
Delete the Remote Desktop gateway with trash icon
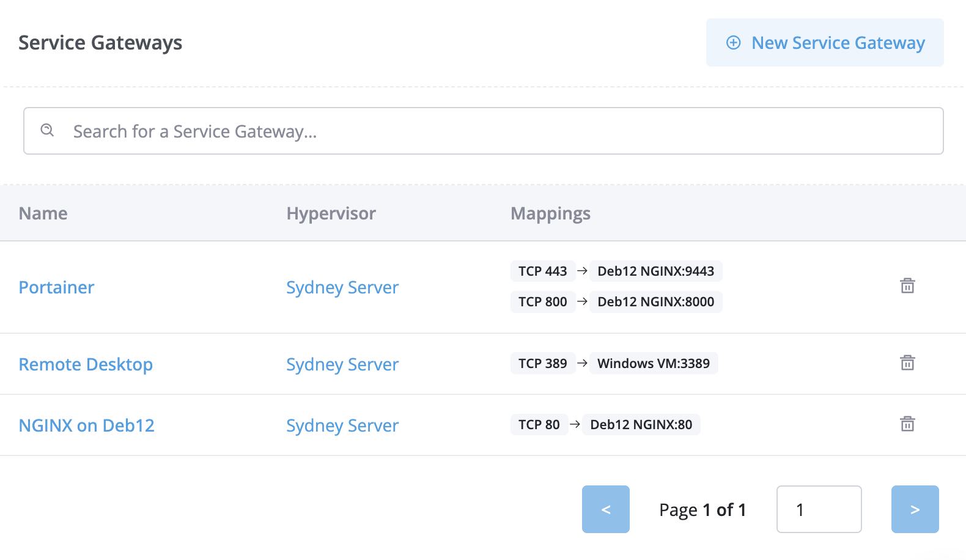click(x=907, y=363)
